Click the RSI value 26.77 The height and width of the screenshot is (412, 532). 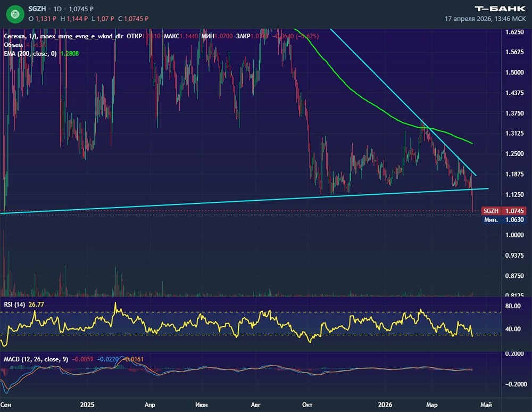[x=36, y=304]
